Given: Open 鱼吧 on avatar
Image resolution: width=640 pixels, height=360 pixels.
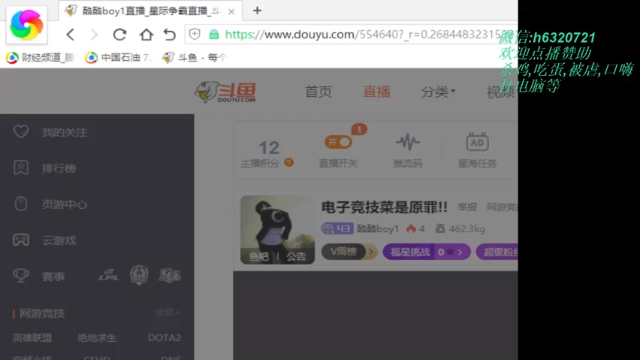Looking at the screenshot, I should (259, 256).
